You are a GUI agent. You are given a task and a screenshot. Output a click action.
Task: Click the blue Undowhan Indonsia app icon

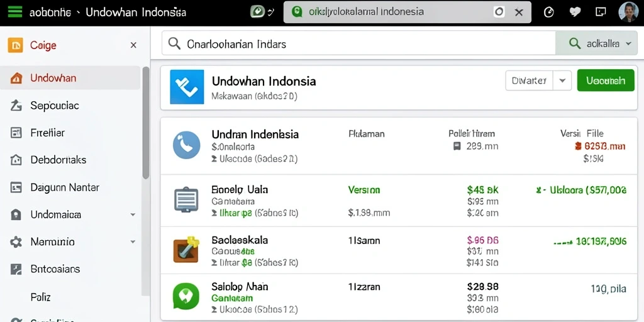point(187,87)
